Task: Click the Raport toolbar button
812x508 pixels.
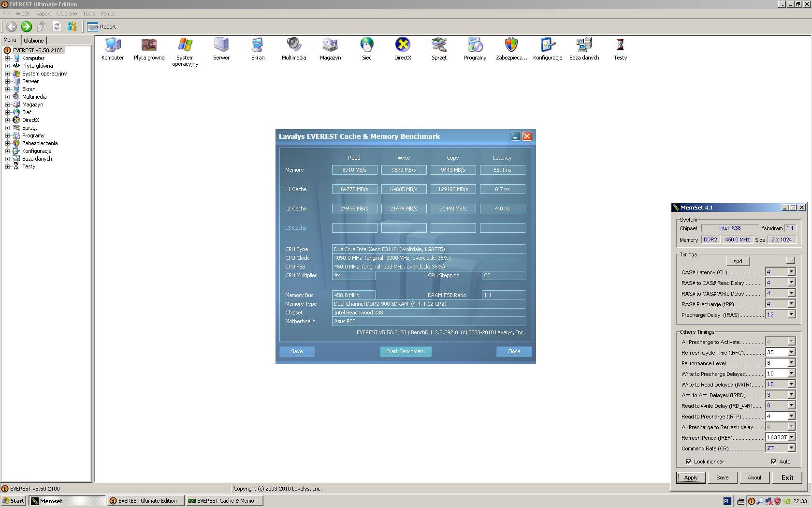Action: tap(102, 27)
